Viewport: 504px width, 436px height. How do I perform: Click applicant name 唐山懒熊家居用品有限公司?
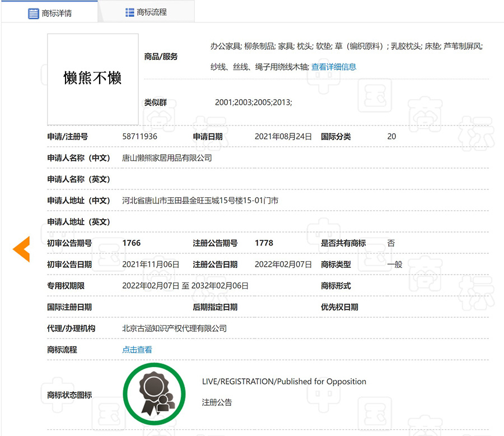click(x=167, y=158)
